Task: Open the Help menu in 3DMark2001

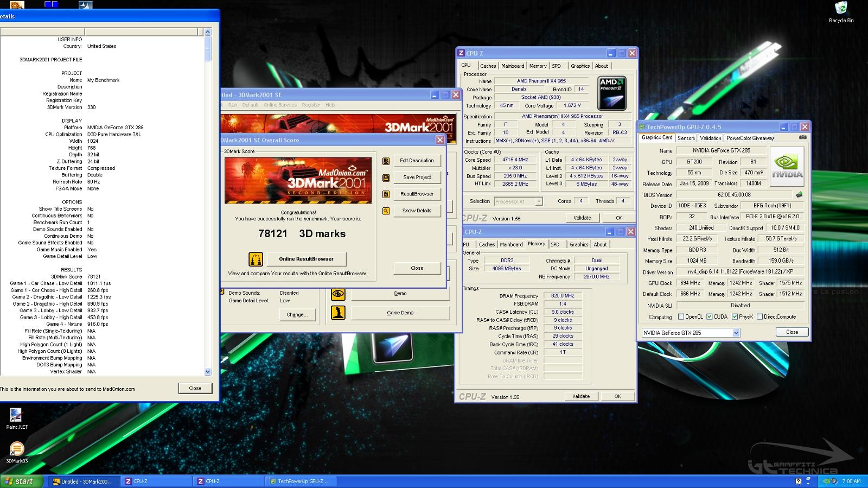Action: click(330, 105)
